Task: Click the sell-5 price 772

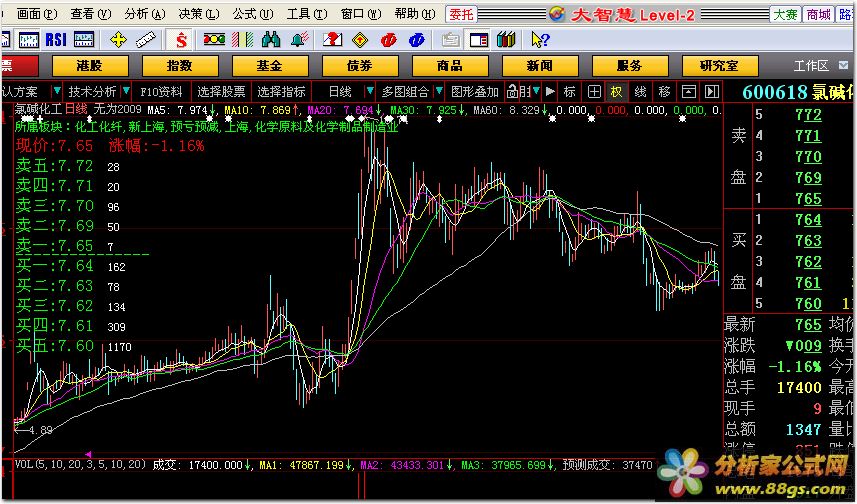Action: pos(808,115)
